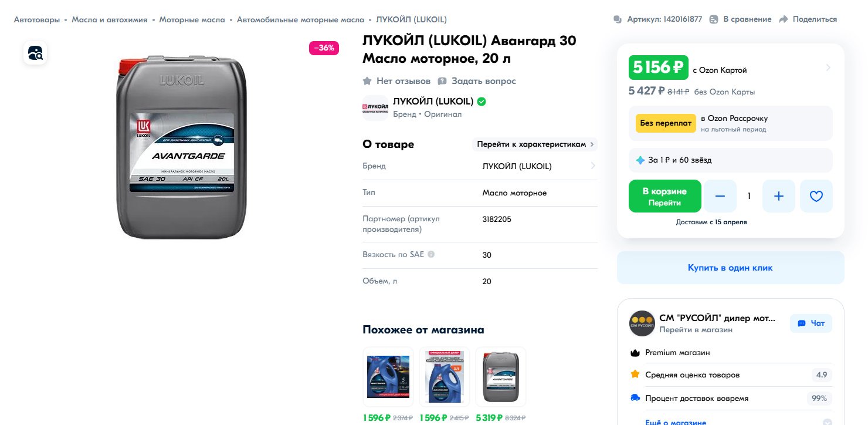868x425 pixels.
Task: Add product to favorites with heart icon
Action: click(x=816, y=196)
